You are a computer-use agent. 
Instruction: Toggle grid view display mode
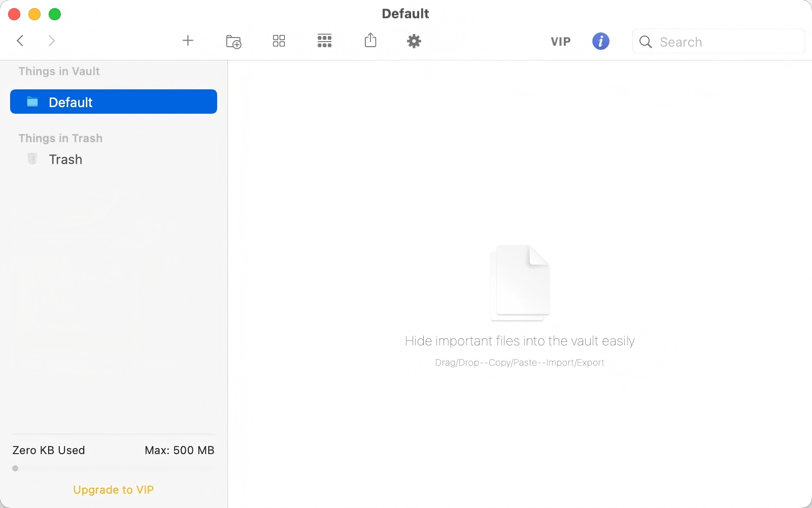point(278,41)
